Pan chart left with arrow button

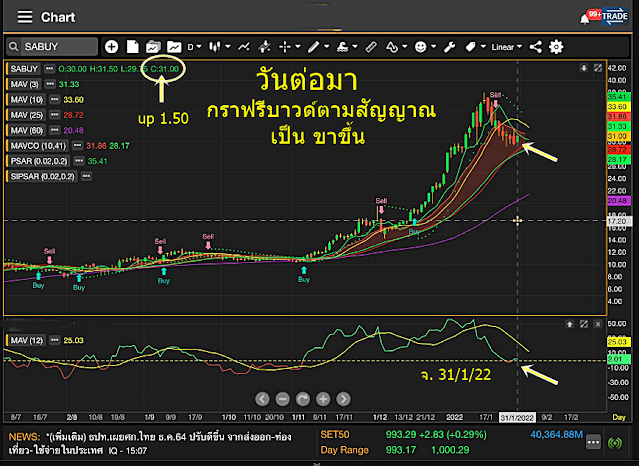[x=262, y=399]
